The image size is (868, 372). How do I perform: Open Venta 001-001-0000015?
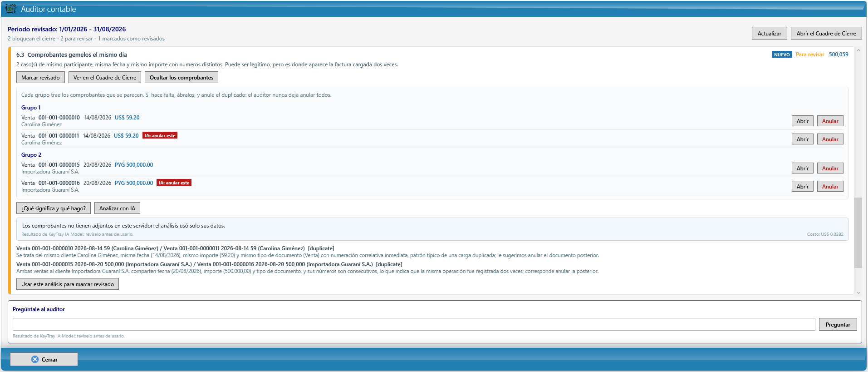802,168
